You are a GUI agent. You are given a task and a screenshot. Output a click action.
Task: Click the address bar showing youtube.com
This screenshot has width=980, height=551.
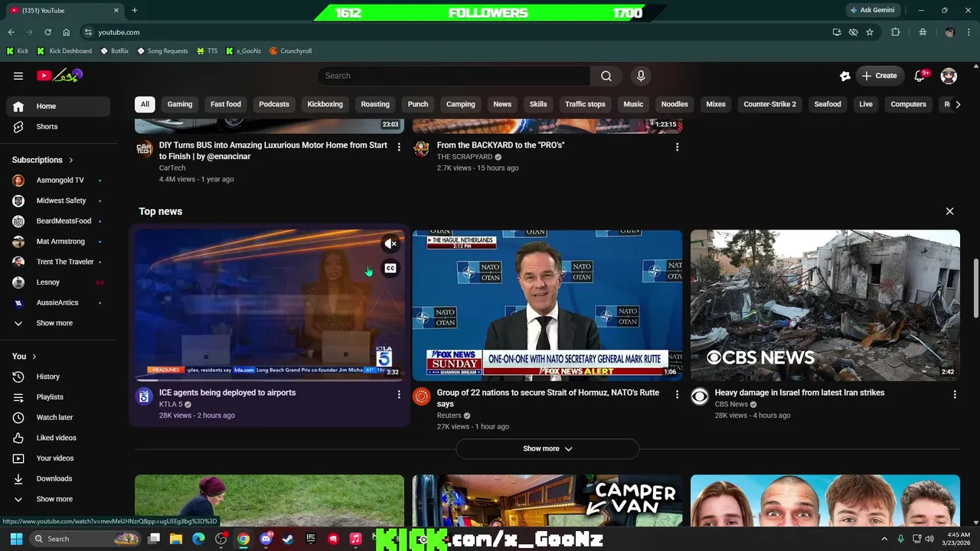tap(455, 32)
